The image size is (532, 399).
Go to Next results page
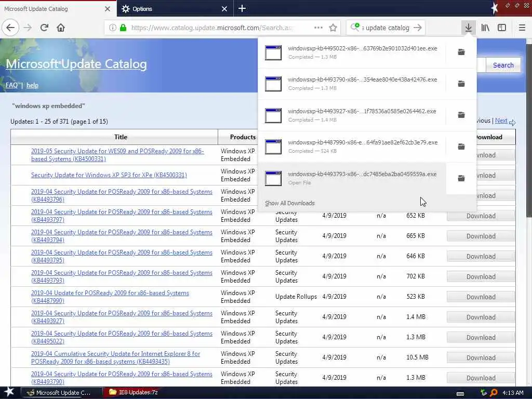501,121
